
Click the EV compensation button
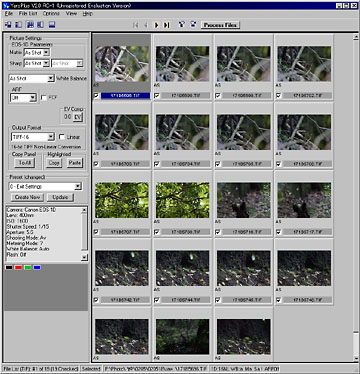(x=77, y=117)
